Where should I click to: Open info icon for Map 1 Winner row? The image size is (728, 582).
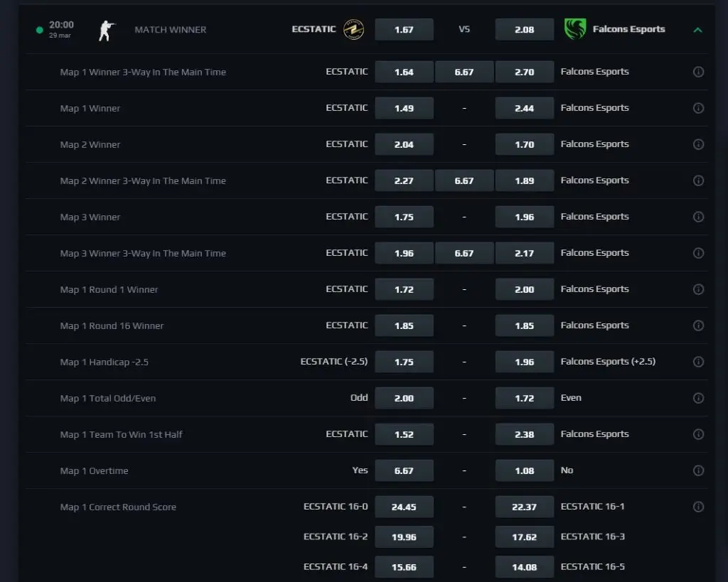(698, 108)
